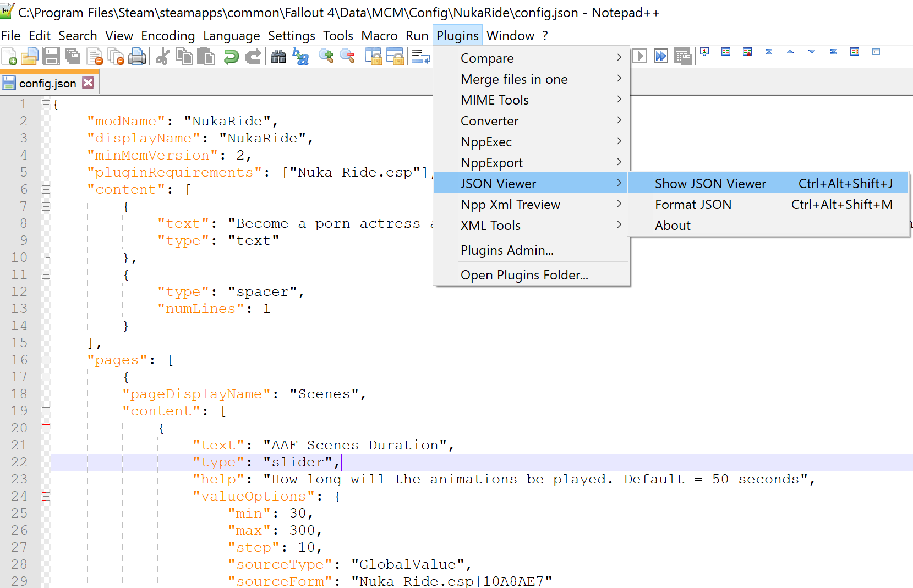Close the config.json tab with red X
The width and height of the screenshot is (913, 588).
(x=88, y=83)
